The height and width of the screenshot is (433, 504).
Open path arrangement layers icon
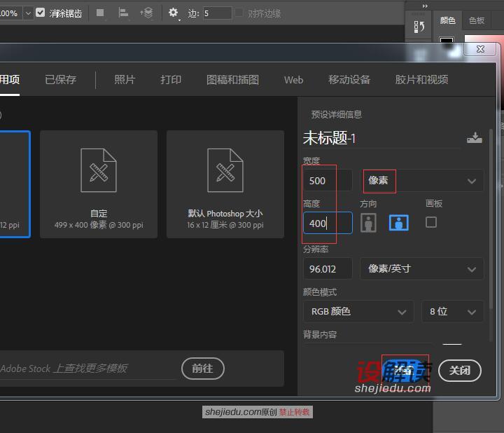point(146,13)
